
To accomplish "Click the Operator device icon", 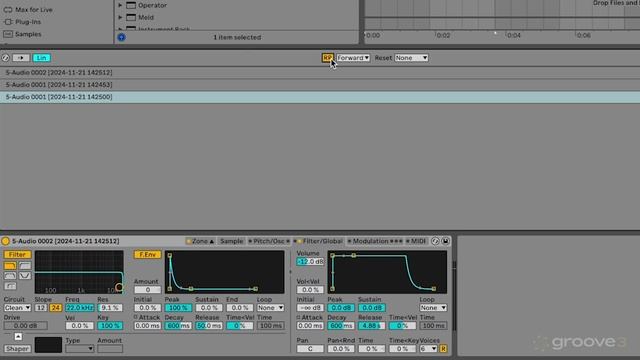I will (131, 5).
